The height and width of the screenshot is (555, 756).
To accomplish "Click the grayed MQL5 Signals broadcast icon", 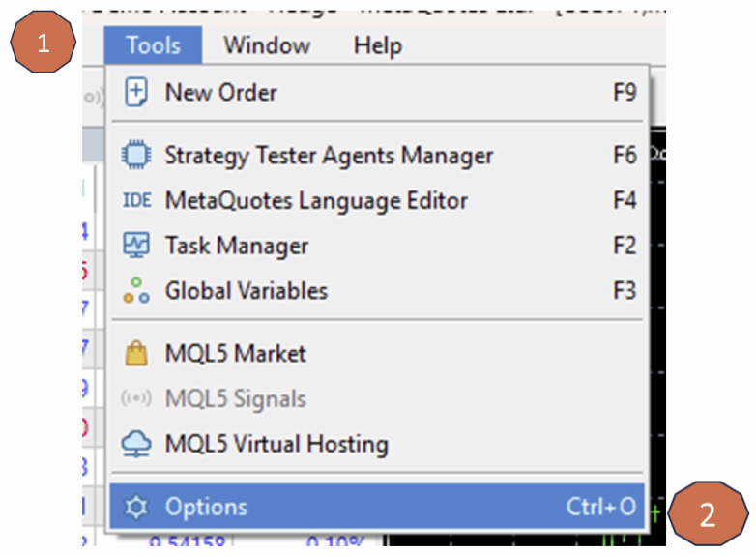I will click(136, 399).
